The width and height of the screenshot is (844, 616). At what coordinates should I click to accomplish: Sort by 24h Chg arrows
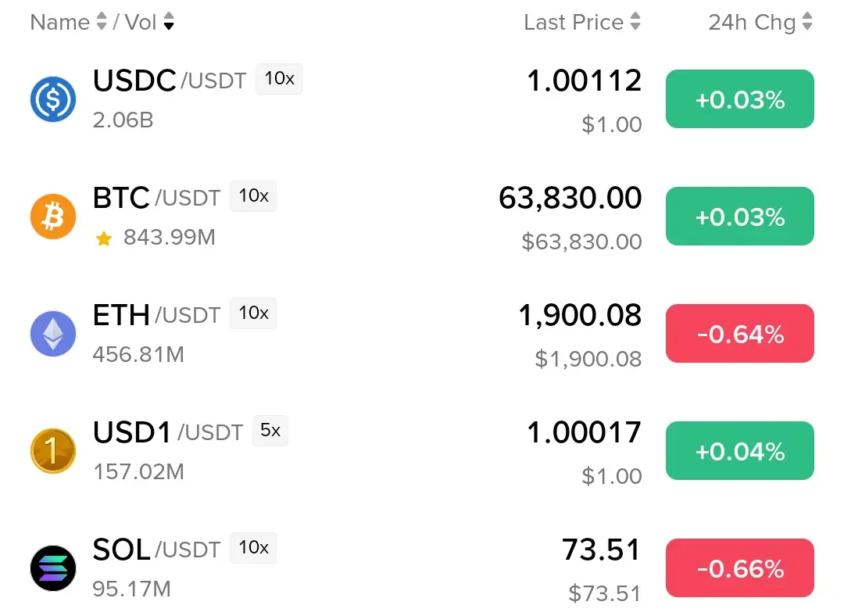(806, 22)
